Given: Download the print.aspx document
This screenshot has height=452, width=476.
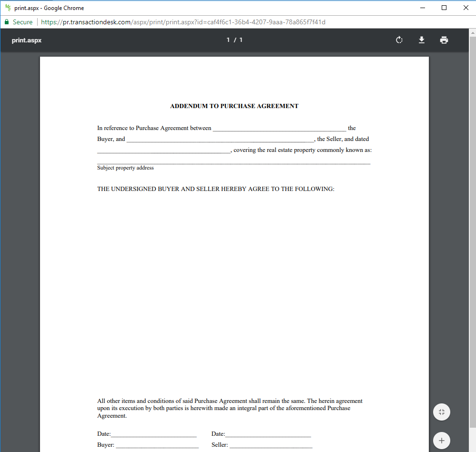Looking at the screenshot, I should pyautogui.click(x=422, y=40).
